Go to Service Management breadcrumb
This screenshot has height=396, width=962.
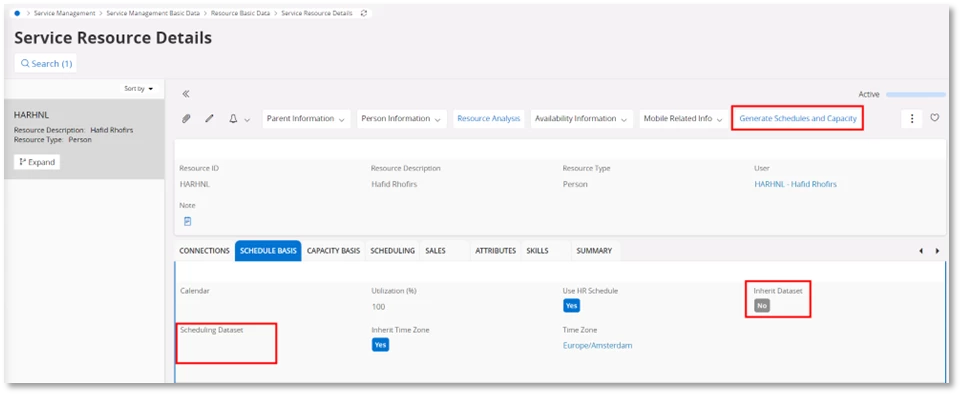click(x=64, y=13)
